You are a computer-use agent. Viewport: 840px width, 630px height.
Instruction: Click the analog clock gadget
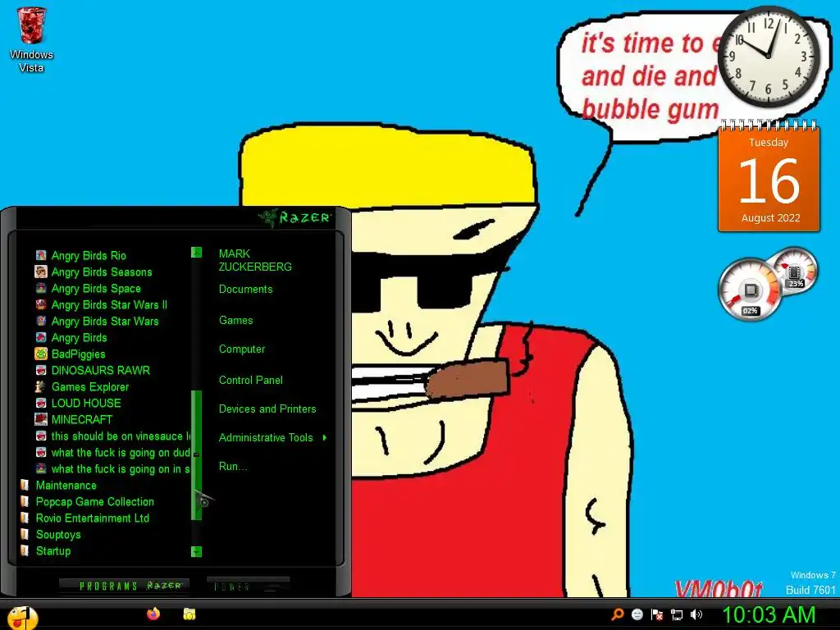768,56
